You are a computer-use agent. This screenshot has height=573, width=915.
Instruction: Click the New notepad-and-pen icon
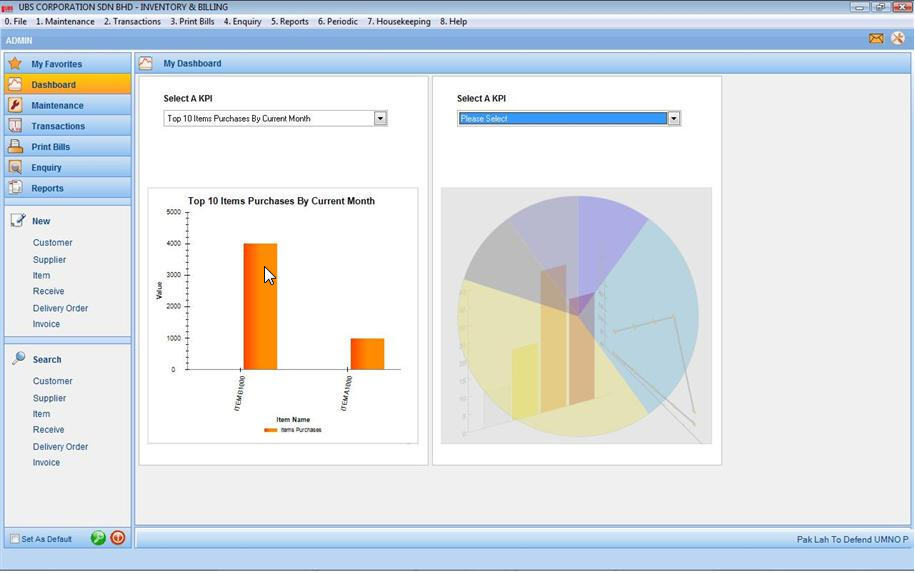pos(18,220)
